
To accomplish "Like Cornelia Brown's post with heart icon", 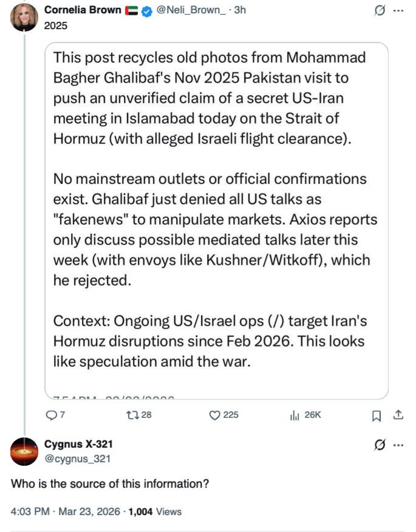I will tap(214, 415).
